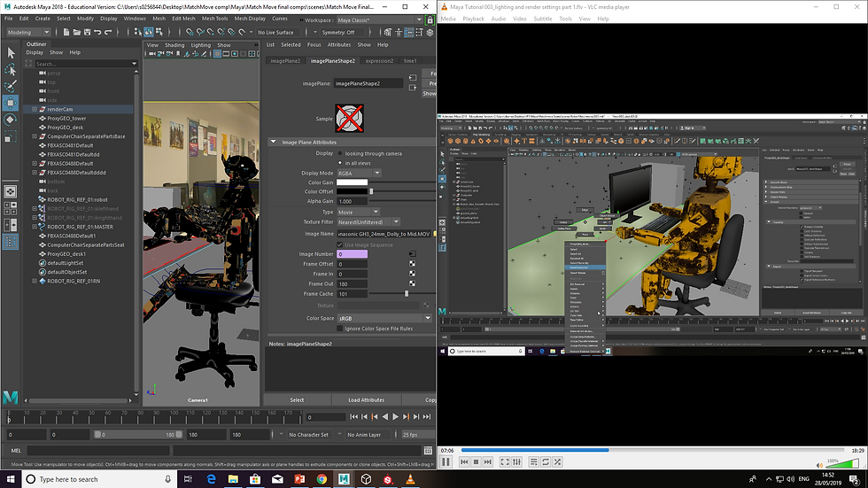868x488 pixels.
Task: Toggle Frame In map button
Action: point(413,274)
